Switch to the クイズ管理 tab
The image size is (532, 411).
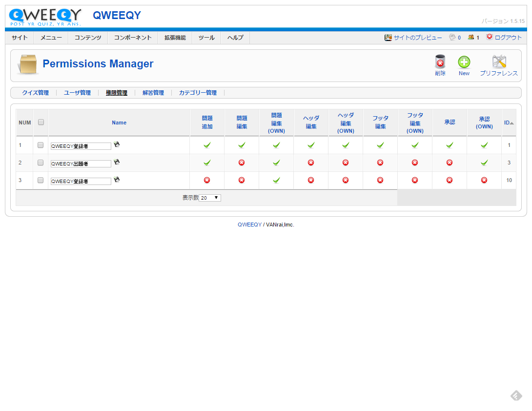tap(35, 93)
